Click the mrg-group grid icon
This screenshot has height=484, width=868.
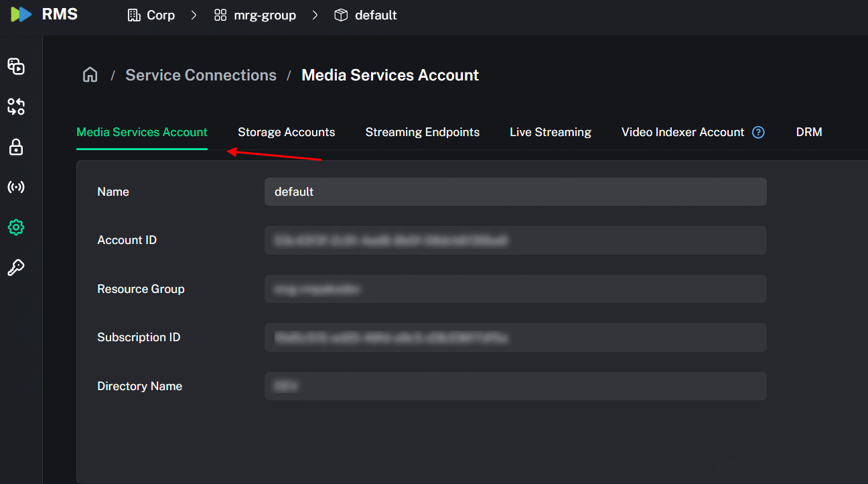pos(220,15)
